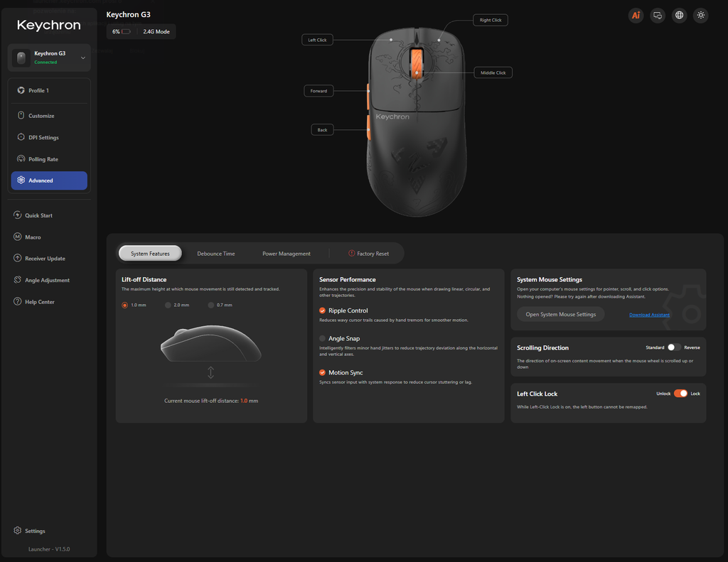This screenshot has width=728, height=562.
Task: Click the Settings gear icon in sidebar
Action: pos(18,531)
